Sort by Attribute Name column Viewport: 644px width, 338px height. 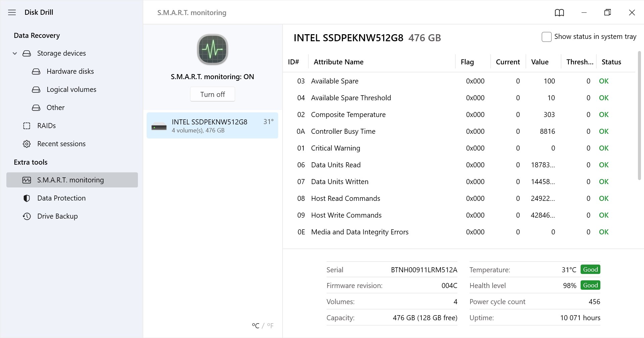(339, 62)
